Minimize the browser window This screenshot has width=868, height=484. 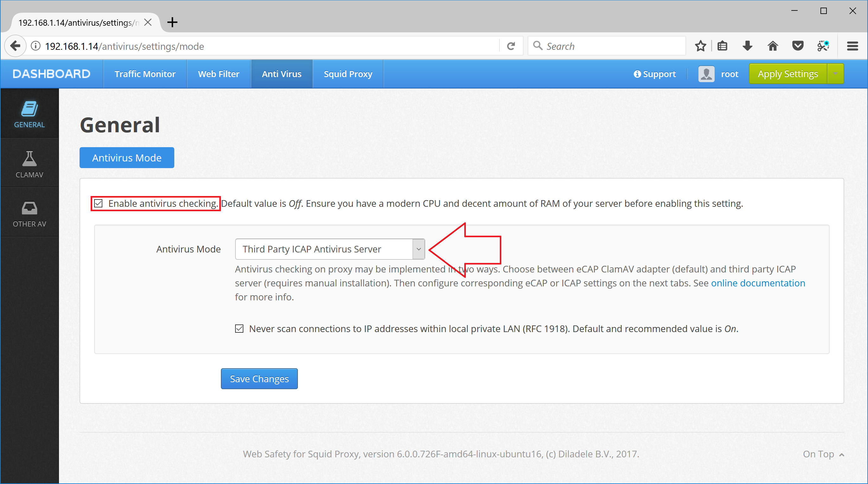click(794, 11)
